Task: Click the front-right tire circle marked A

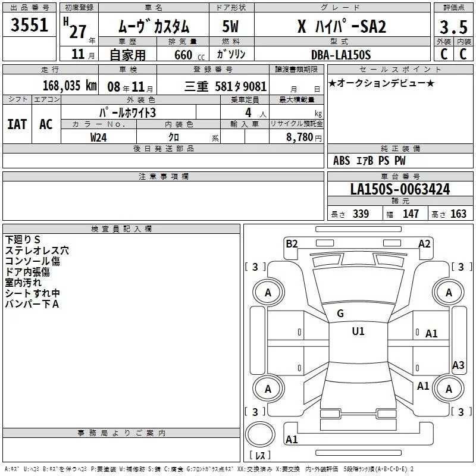Action: click(x=449, y=292)
